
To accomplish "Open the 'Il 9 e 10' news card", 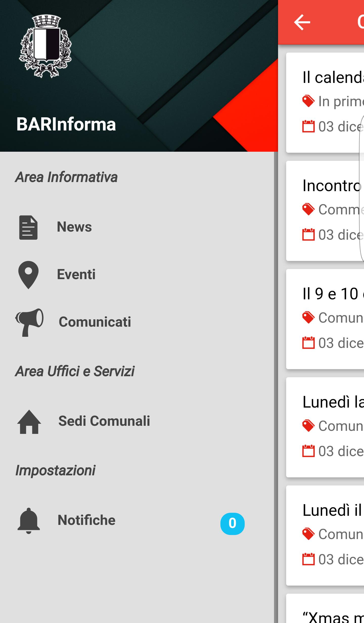I will (x=325, y=319).
